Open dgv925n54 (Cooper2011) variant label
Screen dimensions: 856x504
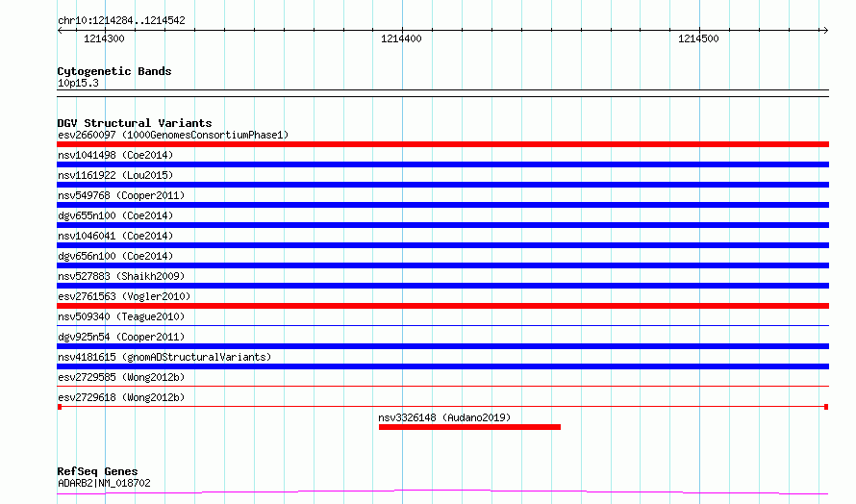[121, 337]
